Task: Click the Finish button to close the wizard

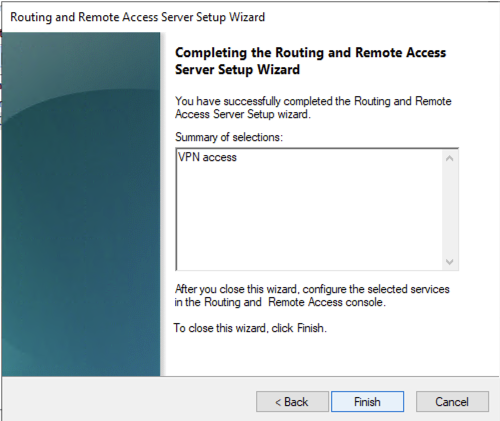Action: pyautogui.click(x=367, y=402)
